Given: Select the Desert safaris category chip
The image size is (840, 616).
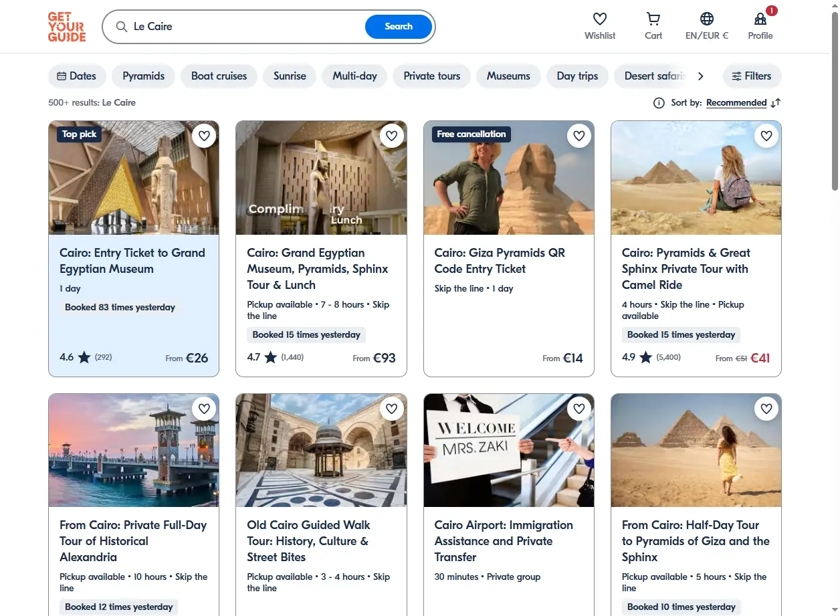Looking at the screenshot, I should click(652, 76).
